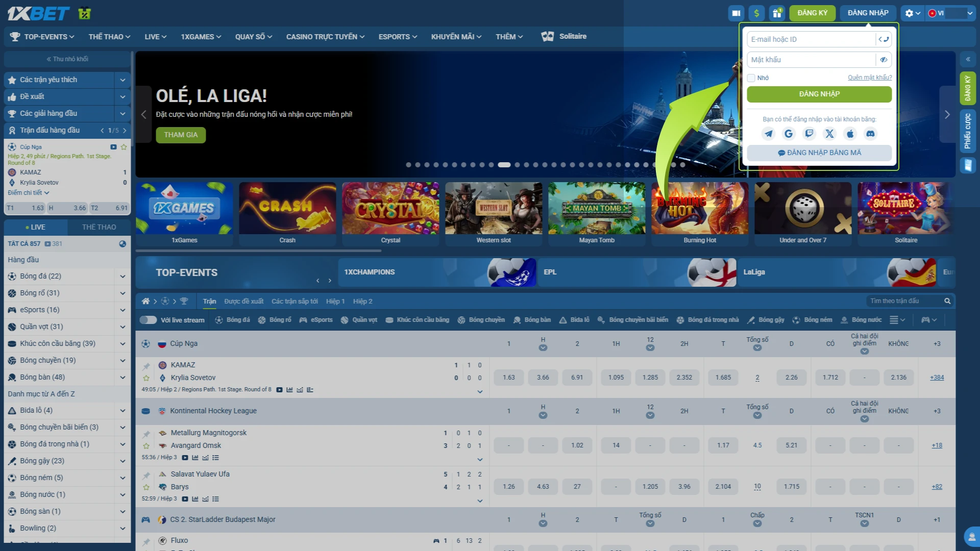The height and width of the screenshot is (551, 980).
Task: Tick the Nhớ remember-me checkbox
Action: coord(751,78)
